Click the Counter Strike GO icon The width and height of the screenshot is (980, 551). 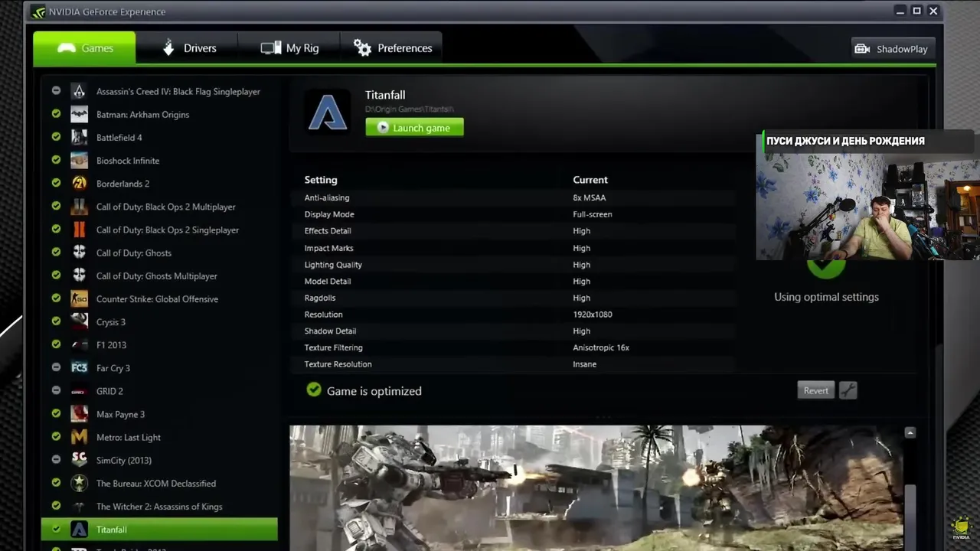click(x=79, y=298)
